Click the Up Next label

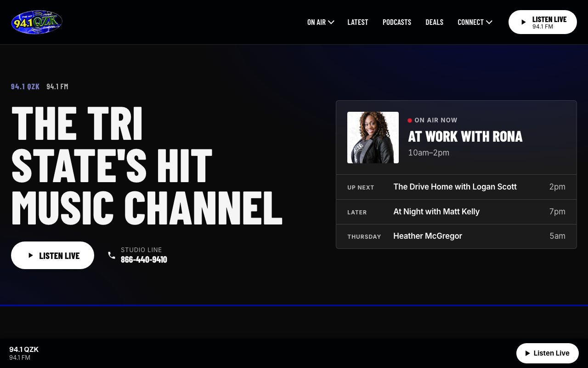pos(361,187)
